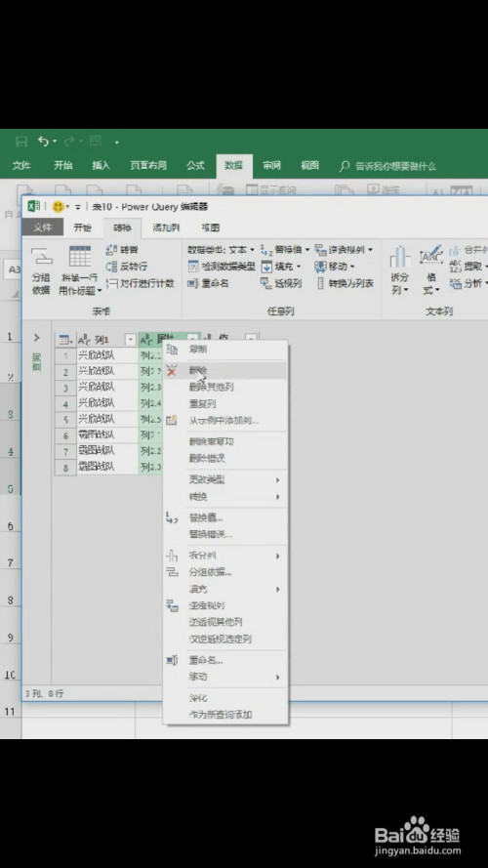Click the 将第一行用作标题 ribbon button
The image size is (488, 868).
tap(80, 269)
